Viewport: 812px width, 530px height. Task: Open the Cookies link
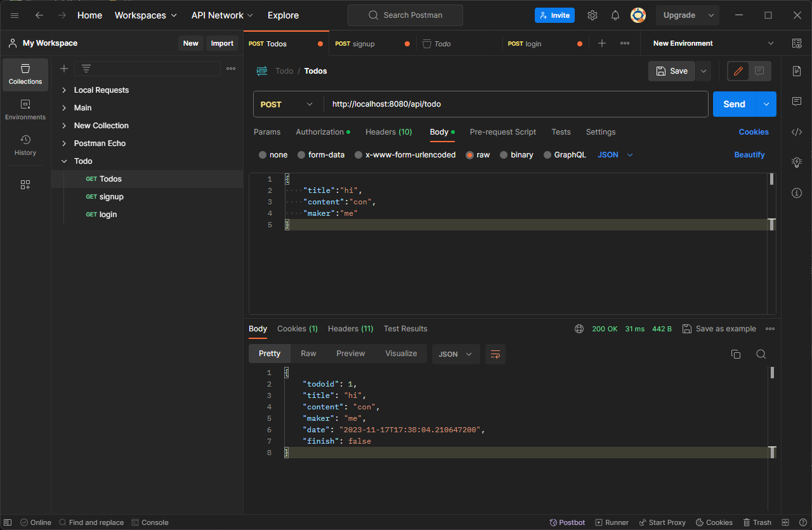pos(754,132)
